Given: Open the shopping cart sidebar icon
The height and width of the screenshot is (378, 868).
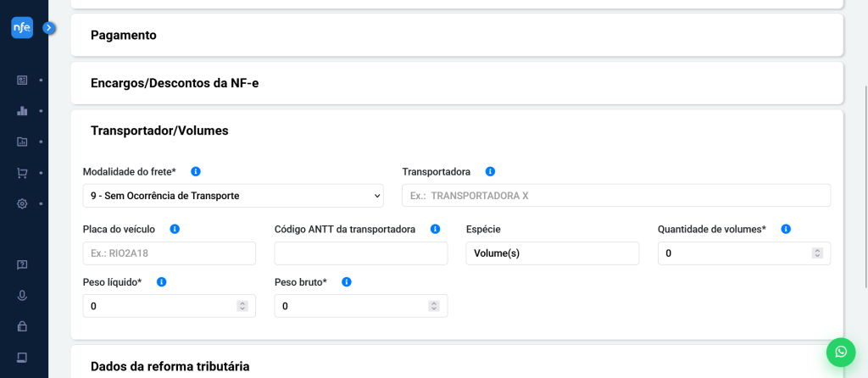Looking at the screenshot, I should coord(22,173).
